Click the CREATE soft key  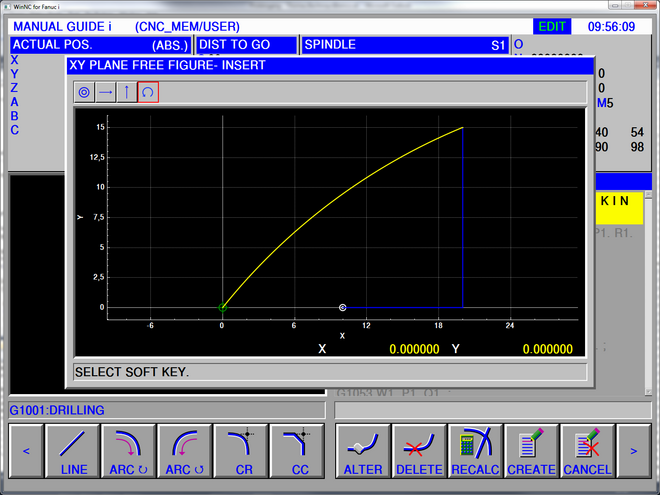point(531,451)
